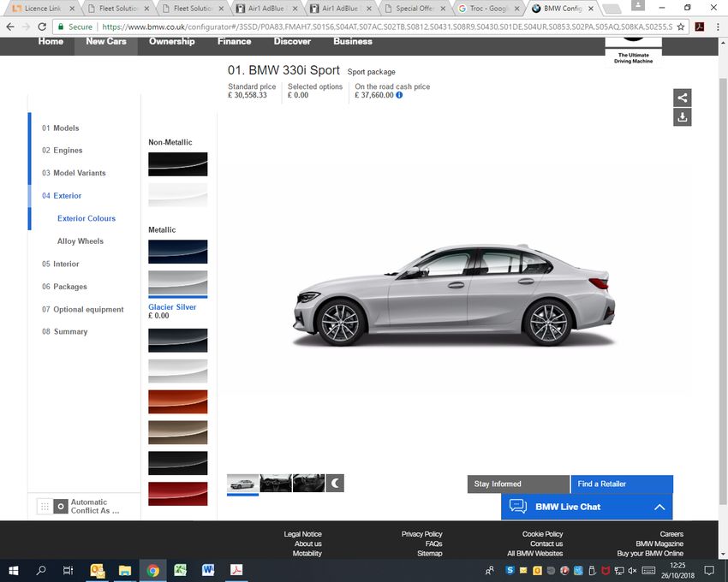Choose the Glacier Silver colour swatch
The height and width of the screenshot is (582, 728).
pyautogui.click(x=178, y=283)
